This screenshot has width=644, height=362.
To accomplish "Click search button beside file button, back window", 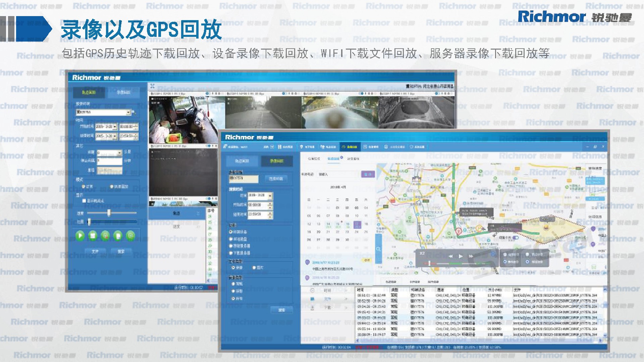I will [x=121, y=251].
